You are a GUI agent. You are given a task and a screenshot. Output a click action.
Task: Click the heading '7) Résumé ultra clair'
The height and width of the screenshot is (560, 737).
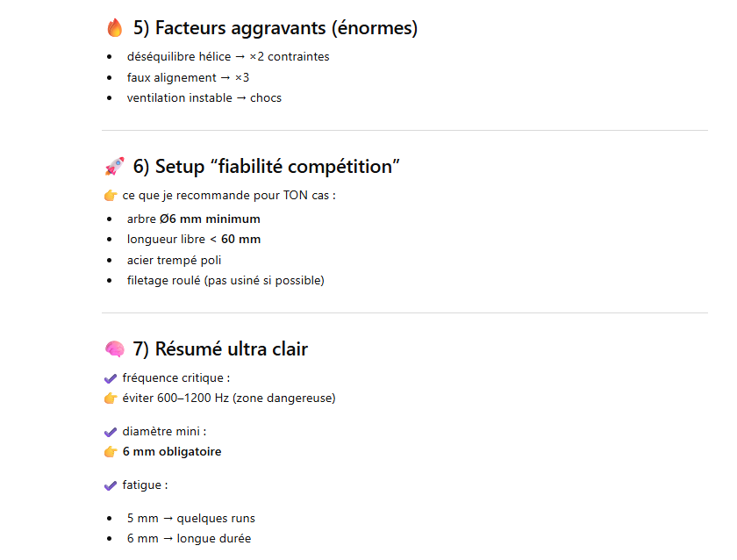point(220,349)
